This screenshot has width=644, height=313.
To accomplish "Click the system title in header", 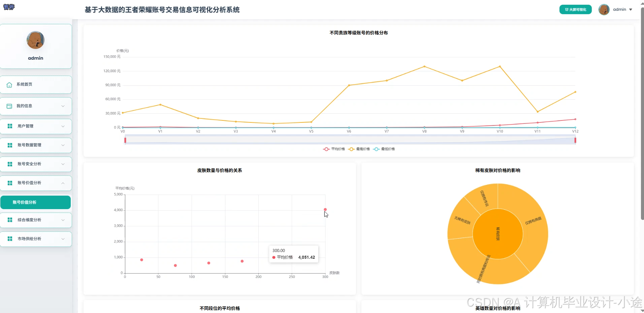I will 162,10.
